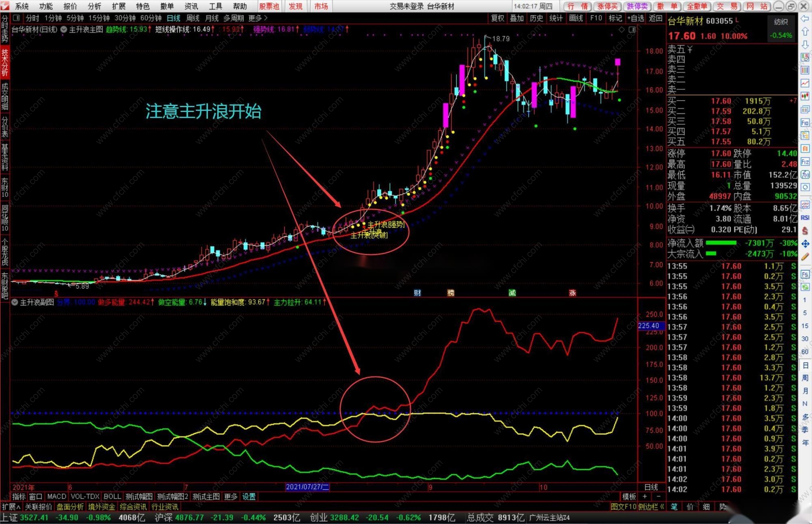Click the zoom-in plus button beside 模板
Screen dimensions: 812x524
[x=645, y=496]
